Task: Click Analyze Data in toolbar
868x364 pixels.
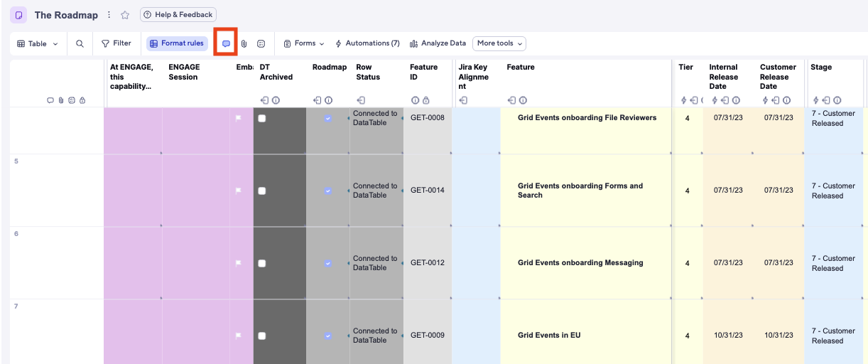Action: click(x=438, y=43)
